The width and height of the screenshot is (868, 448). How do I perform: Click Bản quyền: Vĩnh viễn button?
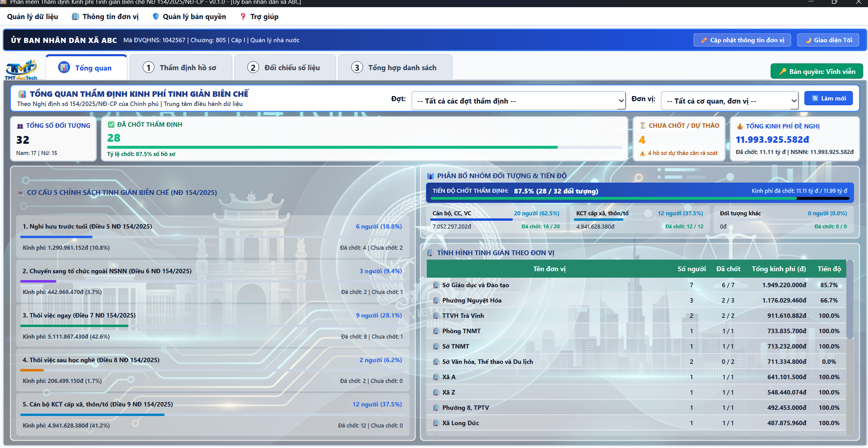tap(817, 72)
